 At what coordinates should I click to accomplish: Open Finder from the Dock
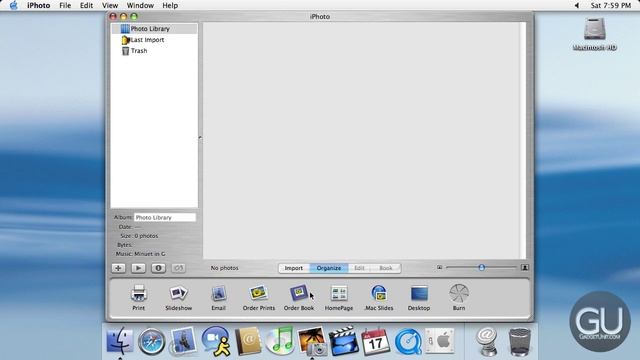(x=120, y=340)
